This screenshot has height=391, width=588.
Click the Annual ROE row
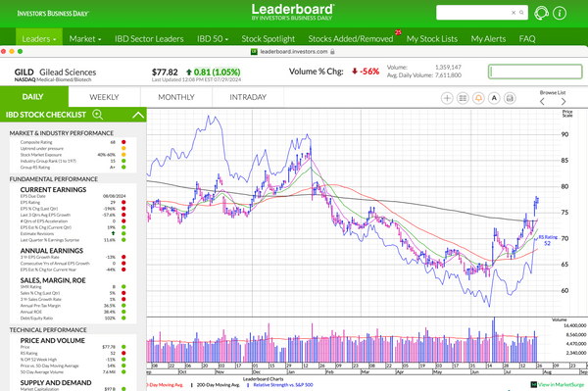pos(73,312)
